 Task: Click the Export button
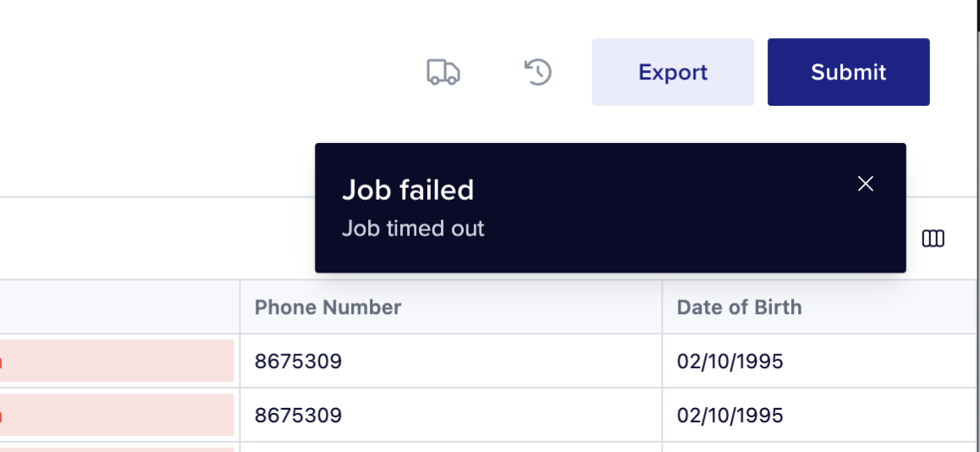point(673,72)
